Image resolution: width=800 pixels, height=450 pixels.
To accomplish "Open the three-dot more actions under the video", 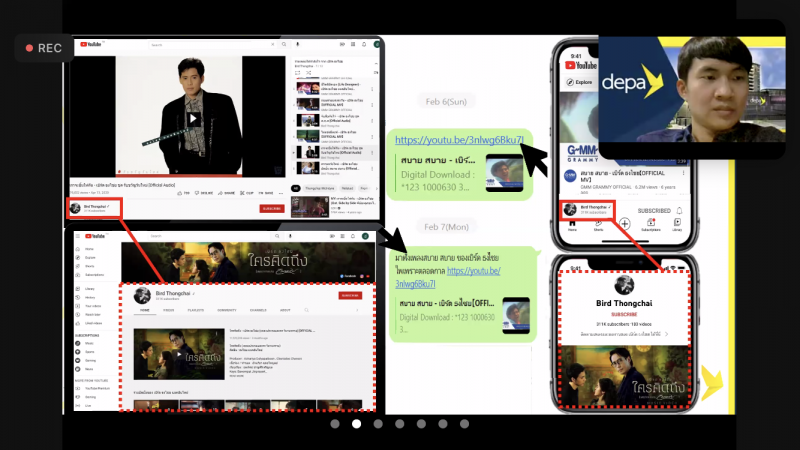I will click(x=281, y=193).
